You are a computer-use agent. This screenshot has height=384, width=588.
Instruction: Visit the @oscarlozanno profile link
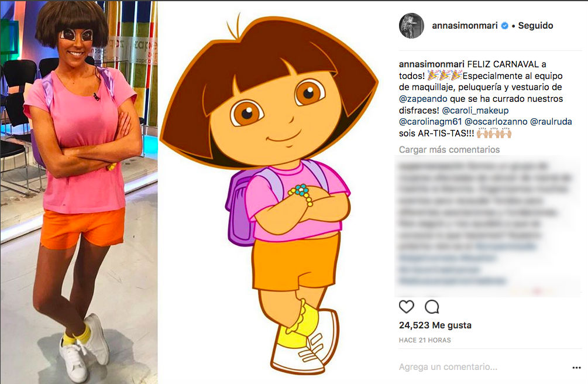coord(496,122)
